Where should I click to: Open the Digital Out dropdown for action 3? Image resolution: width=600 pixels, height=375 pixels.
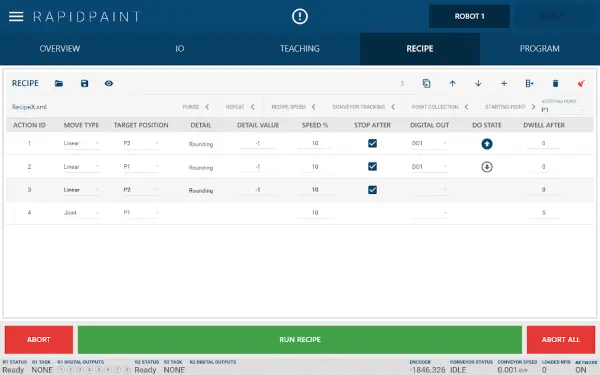[x=429, y=190]
